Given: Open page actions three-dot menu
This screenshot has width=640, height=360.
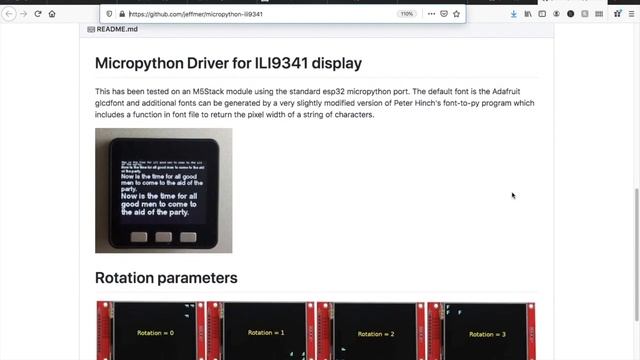Looking at the screenshot, I should pyautogui.click(x=431, y=14).
